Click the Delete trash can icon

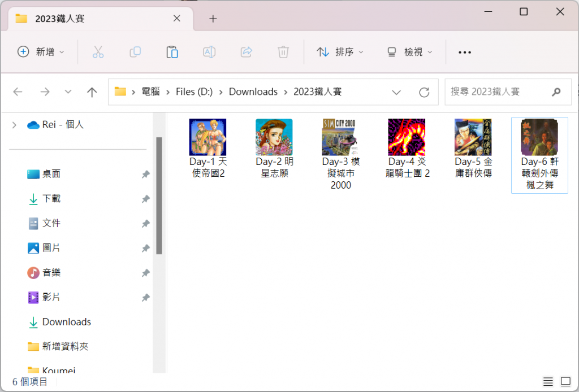tap(283, 52)
